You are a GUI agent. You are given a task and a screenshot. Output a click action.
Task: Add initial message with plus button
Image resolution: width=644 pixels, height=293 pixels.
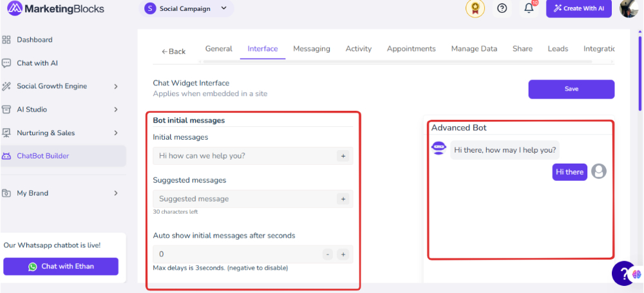pyautogui.click(x=343, y=156)
